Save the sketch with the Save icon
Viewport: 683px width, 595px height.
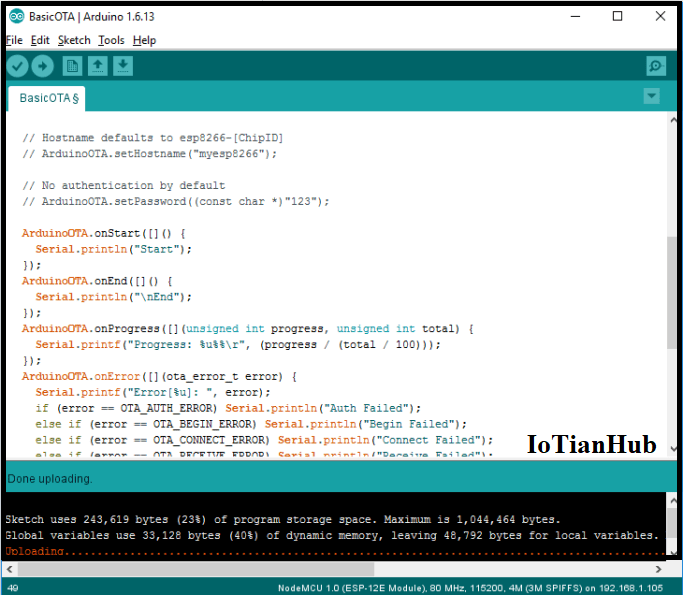pos(123,66)
